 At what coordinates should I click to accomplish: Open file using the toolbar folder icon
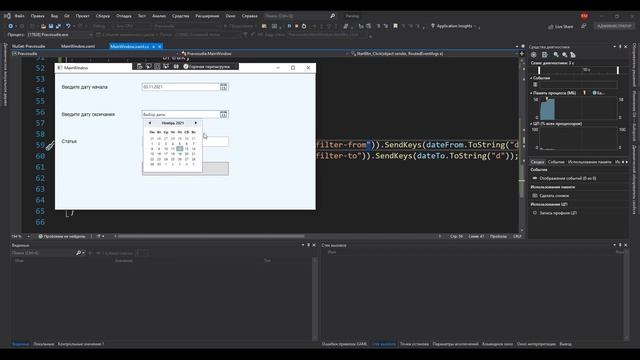point(43,26)
